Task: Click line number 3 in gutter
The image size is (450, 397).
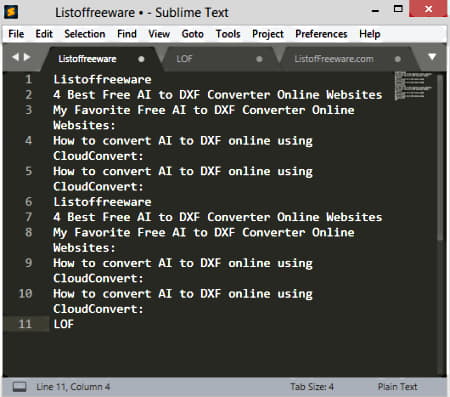Action: (29, 110)
